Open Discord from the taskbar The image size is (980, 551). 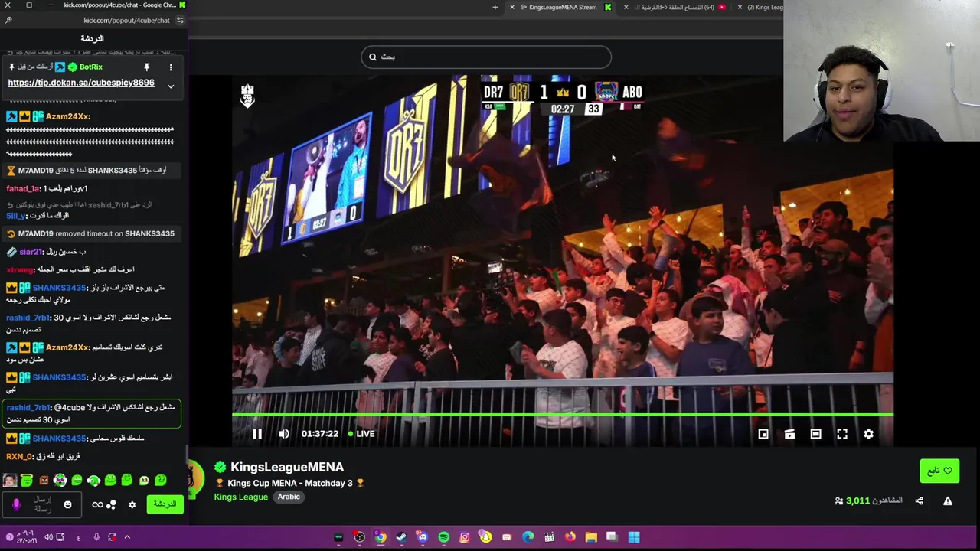tap(422, 537)
